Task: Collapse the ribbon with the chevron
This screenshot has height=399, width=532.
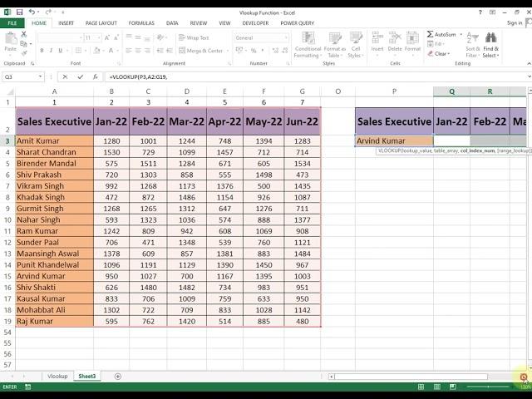Action: [529, 63]
